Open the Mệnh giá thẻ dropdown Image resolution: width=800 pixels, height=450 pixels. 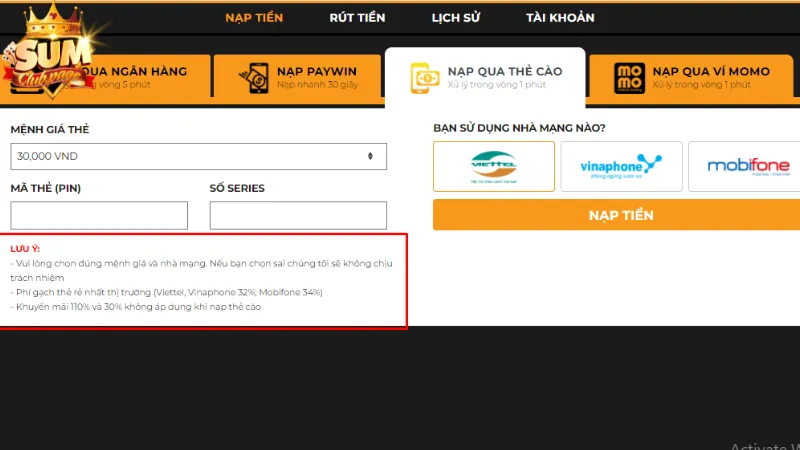(x=198, y=156)
